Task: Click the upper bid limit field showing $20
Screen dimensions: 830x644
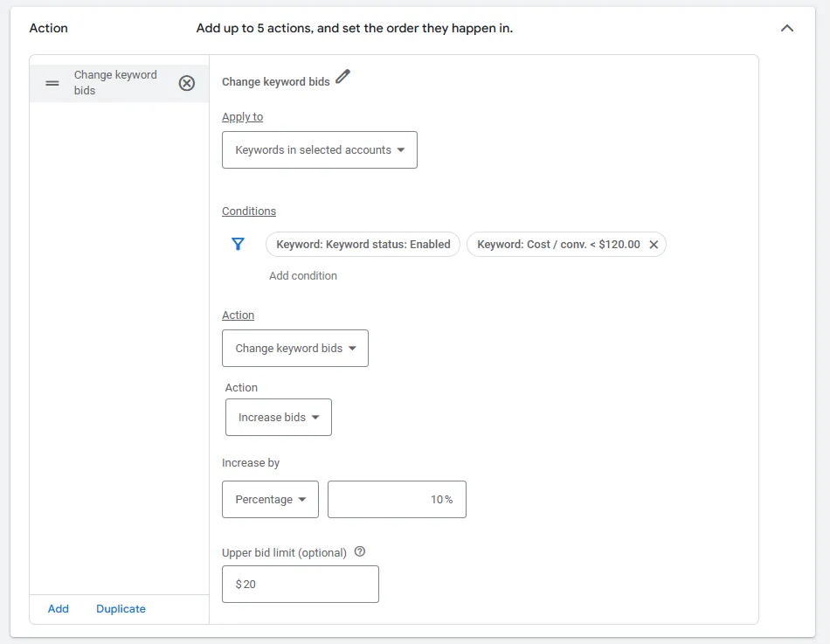Action: (300, 584)
